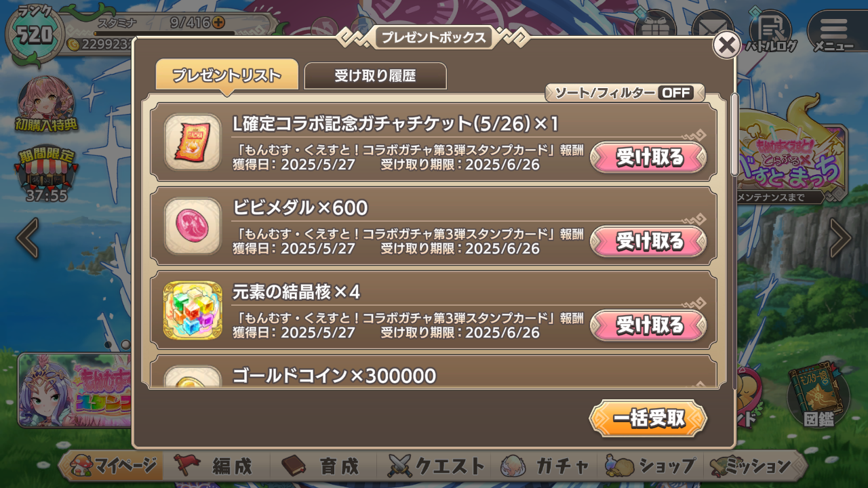This screenshot has width=868, height=488.
Task: Open the 図鑑 monster book icon
Action: coord(818,399)
